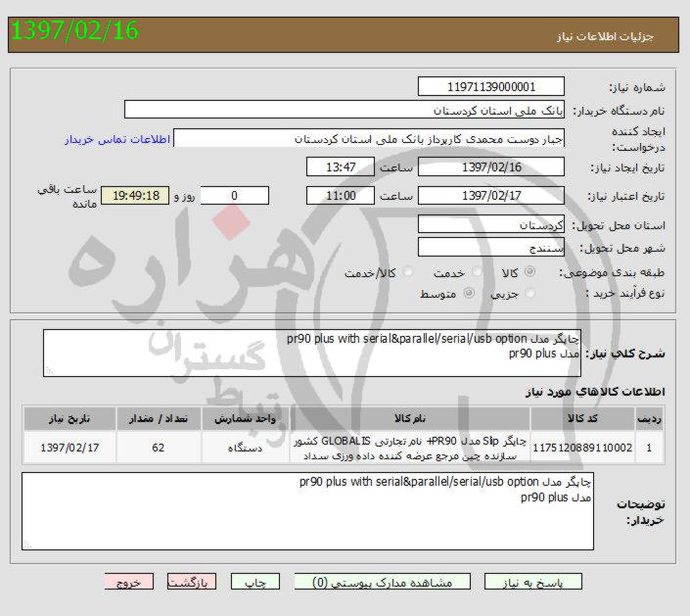Select the کالا/خدمت radio button
Image resolution: width=690 pixels, height=616 pixels.
(408, 271)
